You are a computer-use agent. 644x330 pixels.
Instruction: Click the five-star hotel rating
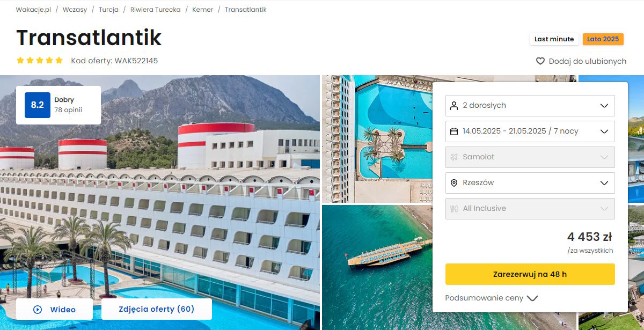40,61
